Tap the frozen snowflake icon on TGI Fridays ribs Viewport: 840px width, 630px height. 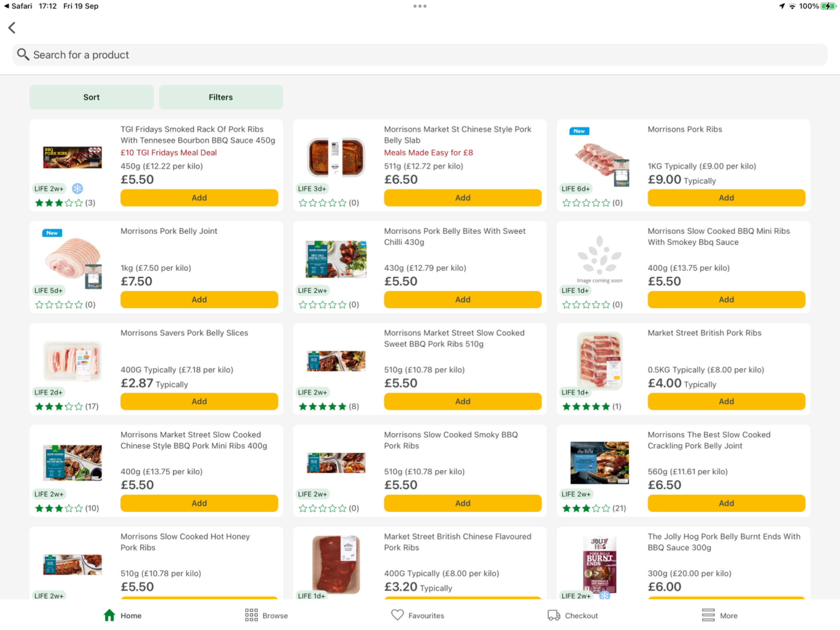[78, 188]
